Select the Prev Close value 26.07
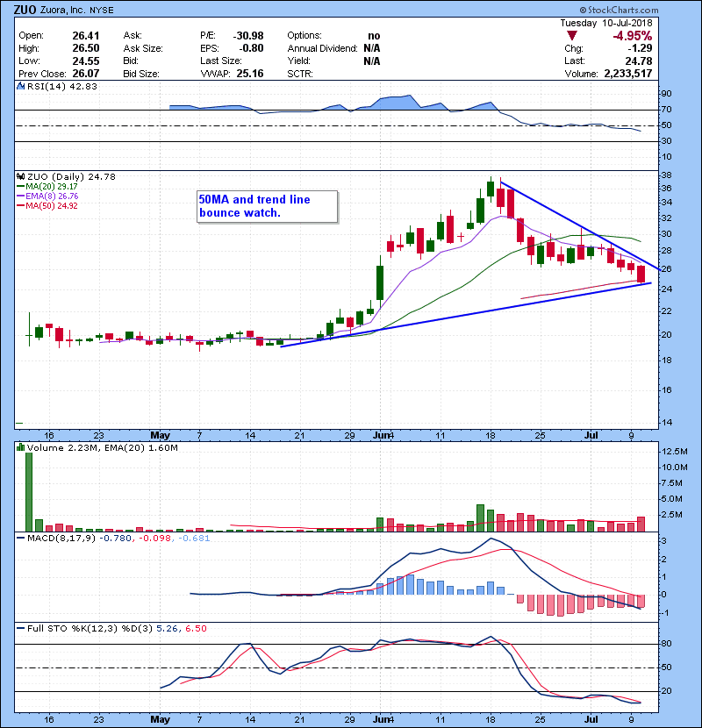The width and height of the screenshot is (702, 728). 85,74
